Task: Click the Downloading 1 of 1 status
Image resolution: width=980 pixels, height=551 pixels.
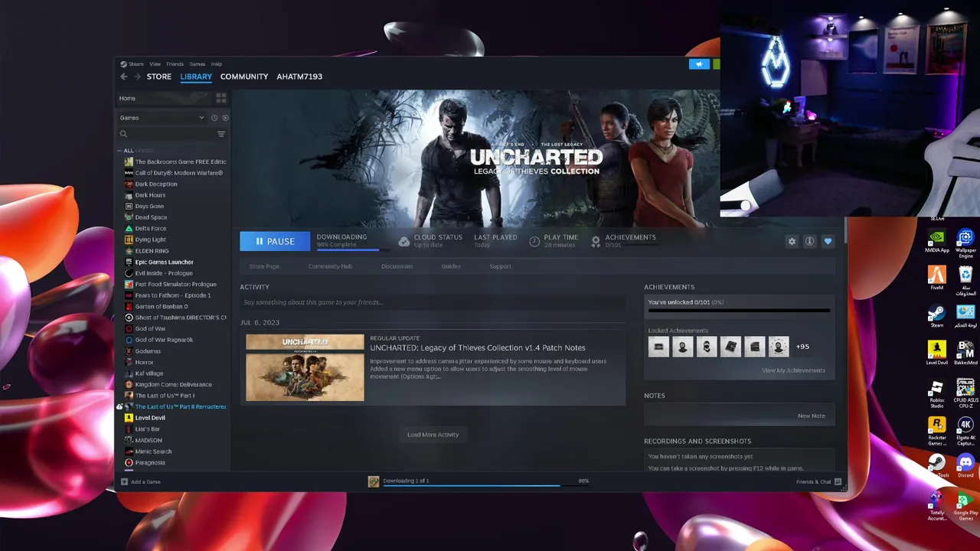Action: 406,481
